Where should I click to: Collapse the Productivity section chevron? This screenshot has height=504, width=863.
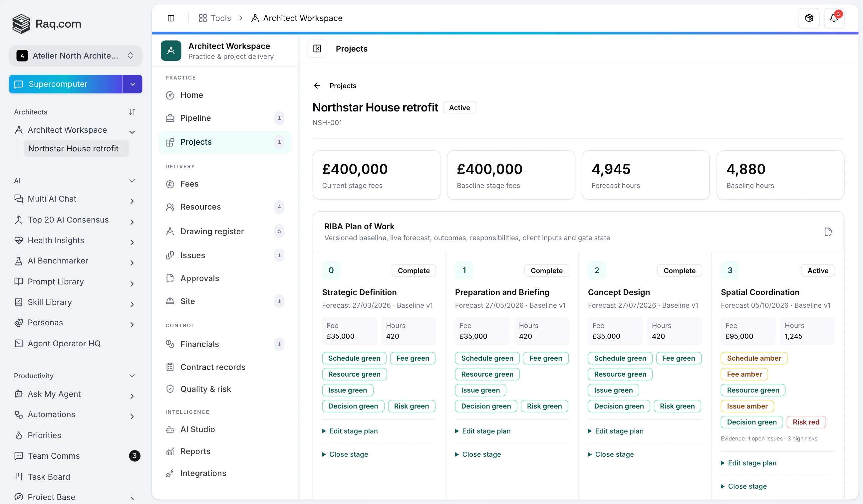click(132, 376)
